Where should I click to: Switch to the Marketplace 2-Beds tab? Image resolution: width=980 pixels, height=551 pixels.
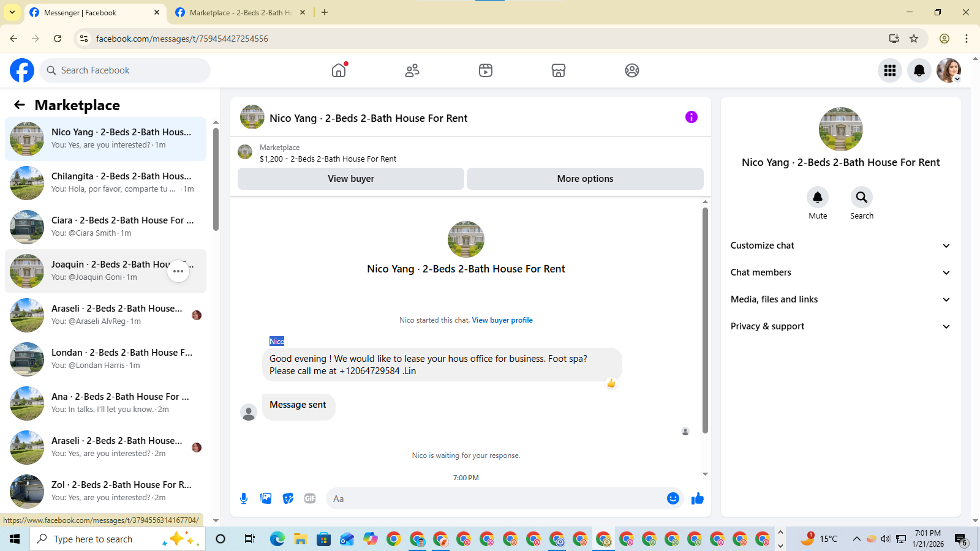tap(240, 12)
